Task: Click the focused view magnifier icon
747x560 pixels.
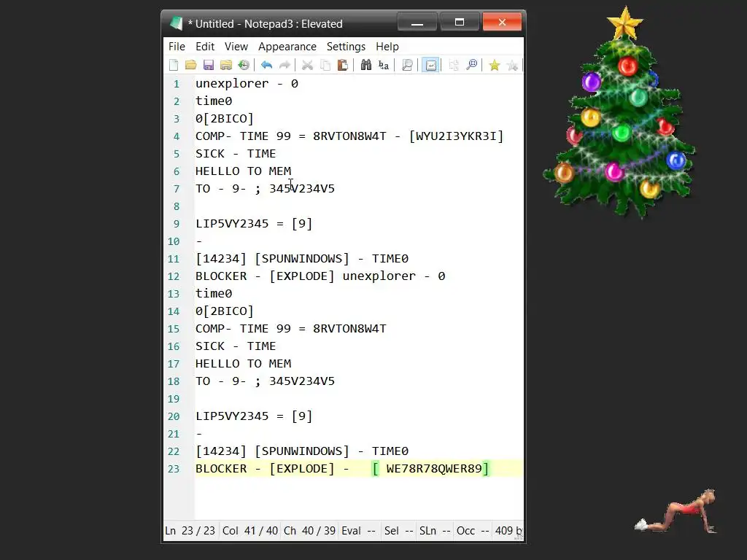Action: [407, 65]
